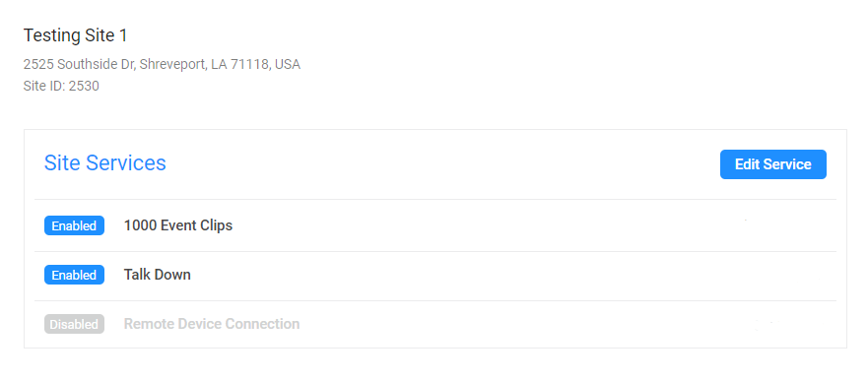Click the Testing Site 1 title
Screen dimensions: 868x381
75,36
